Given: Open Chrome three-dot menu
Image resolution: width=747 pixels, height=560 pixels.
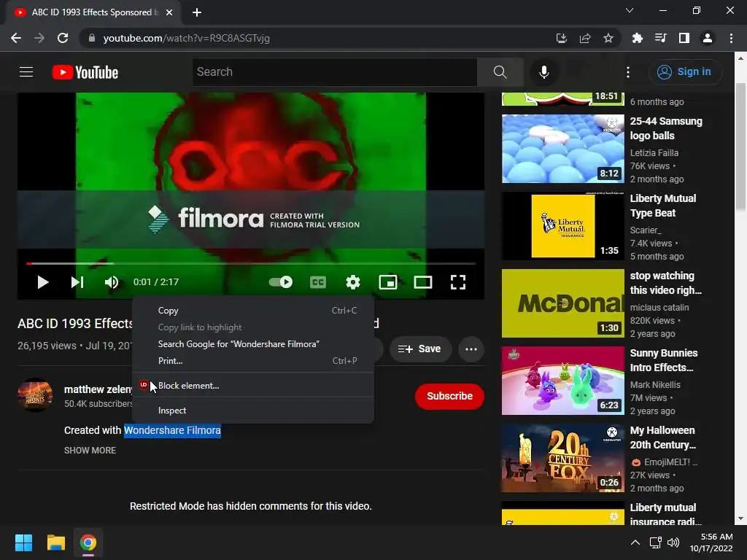Looking at the screenshot, I should tap(731, 38).
